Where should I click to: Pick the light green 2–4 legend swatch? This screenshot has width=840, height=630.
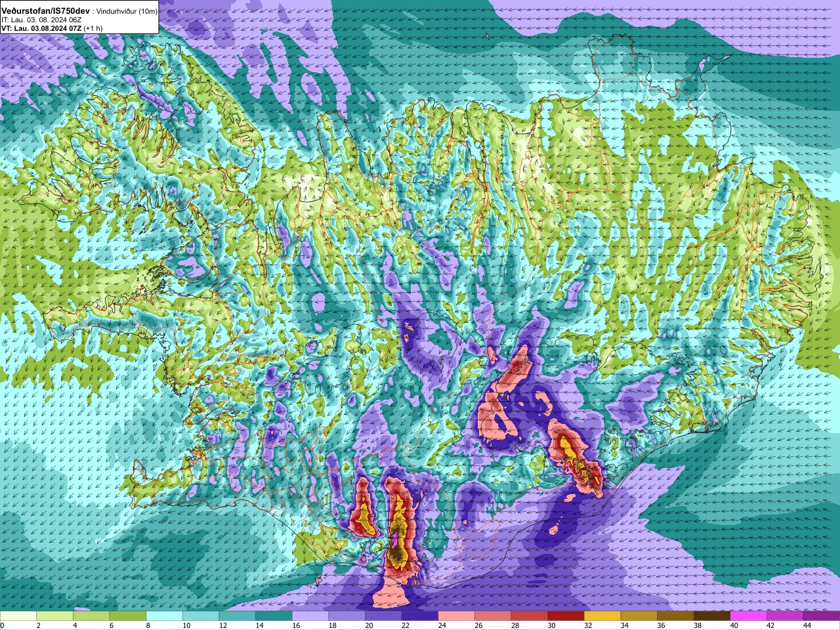pyautogui.click(x=54, y=616)
